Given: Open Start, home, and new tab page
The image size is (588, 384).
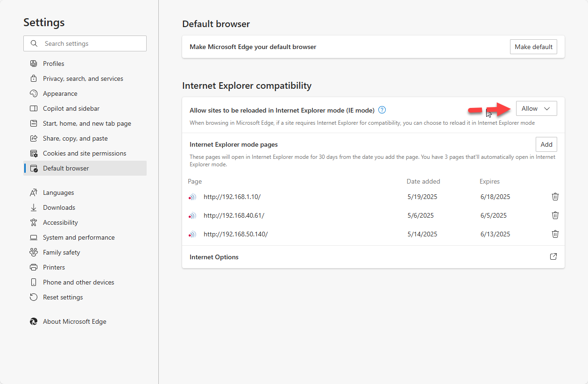Looking at the screenshot, I should tap(85, 123).
